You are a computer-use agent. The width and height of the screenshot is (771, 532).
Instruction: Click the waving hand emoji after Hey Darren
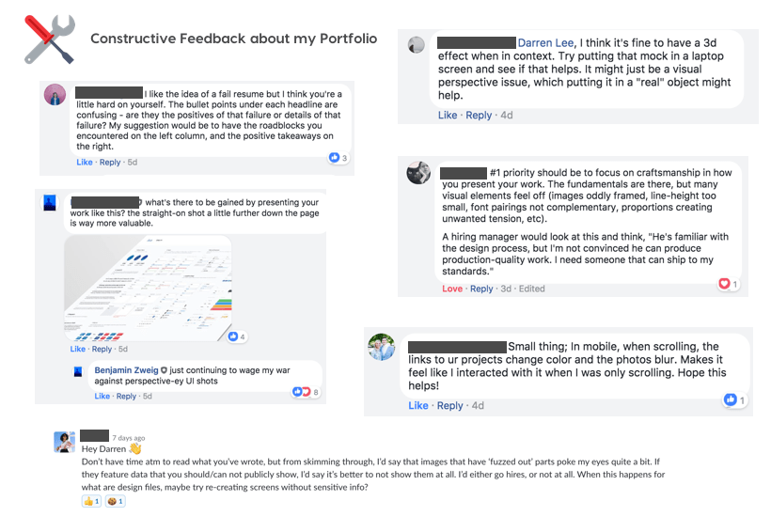click(x=134, y=449)
